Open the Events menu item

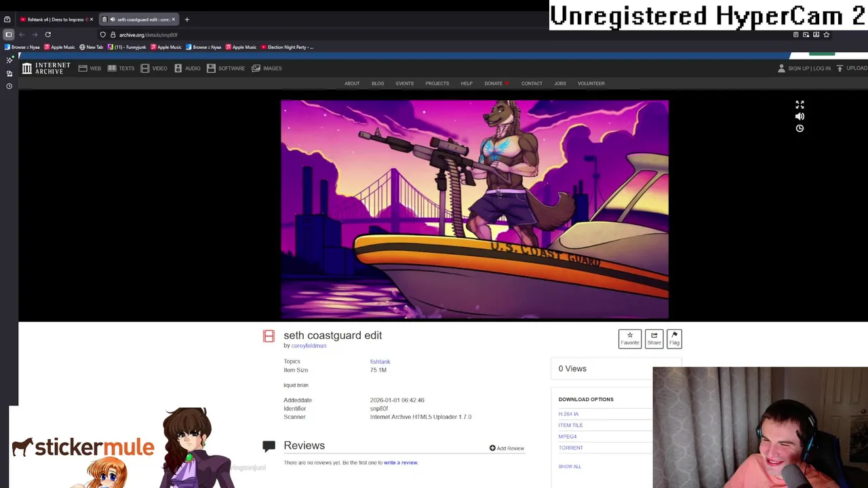point(405,83)
